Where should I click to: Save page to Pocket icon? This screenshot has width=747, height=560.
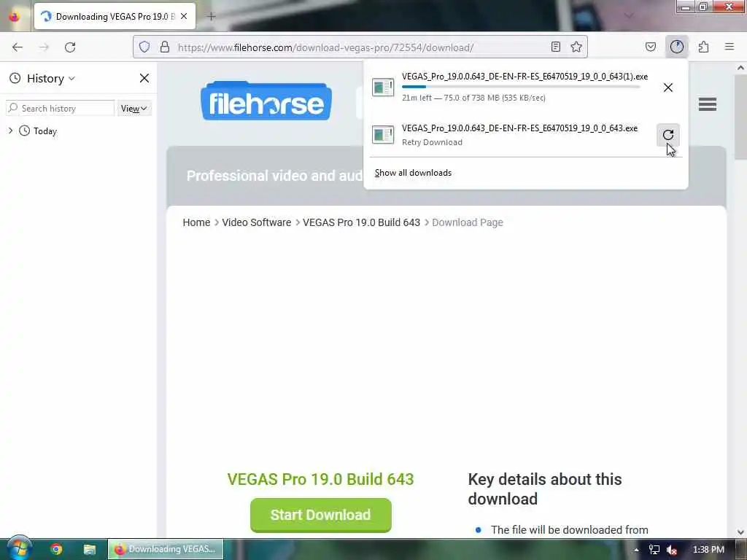(x=651, y=47)
